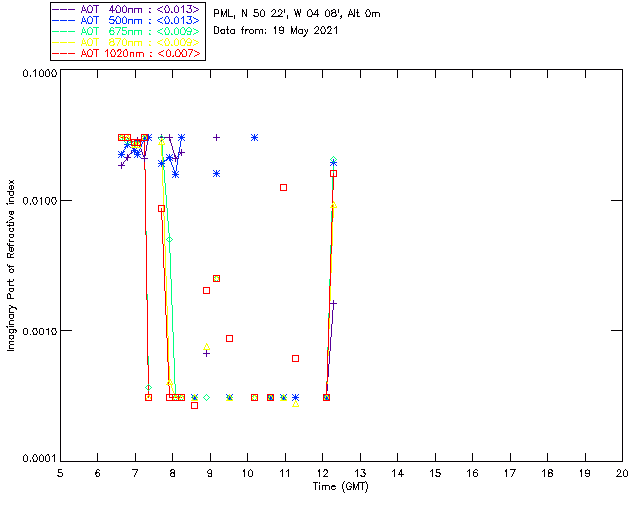Click the x-axis tick label 15

tap(435, 473)
